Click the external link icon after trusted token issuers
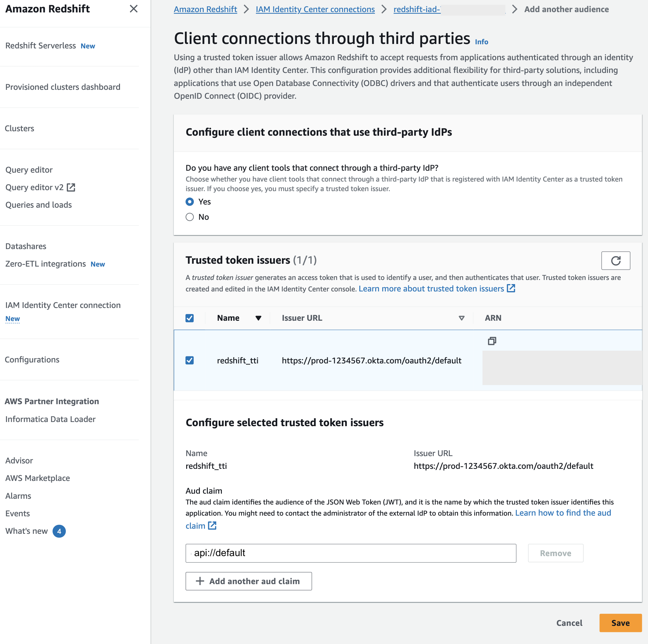648x644 pixels. pyautogui.click(x=511, y=288)
